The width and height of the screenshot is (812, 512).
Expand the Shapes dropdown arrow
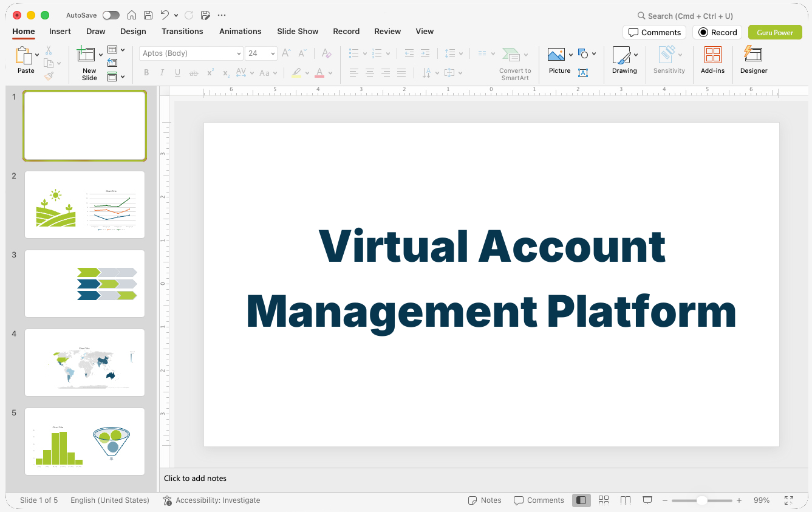click(x=593, y=53)
